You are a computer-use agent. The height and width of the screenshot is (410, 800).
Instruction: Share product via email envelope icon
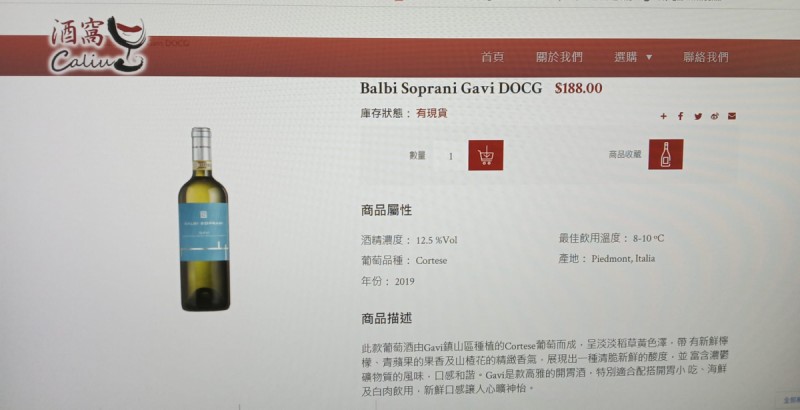click(x=732, y=116)
